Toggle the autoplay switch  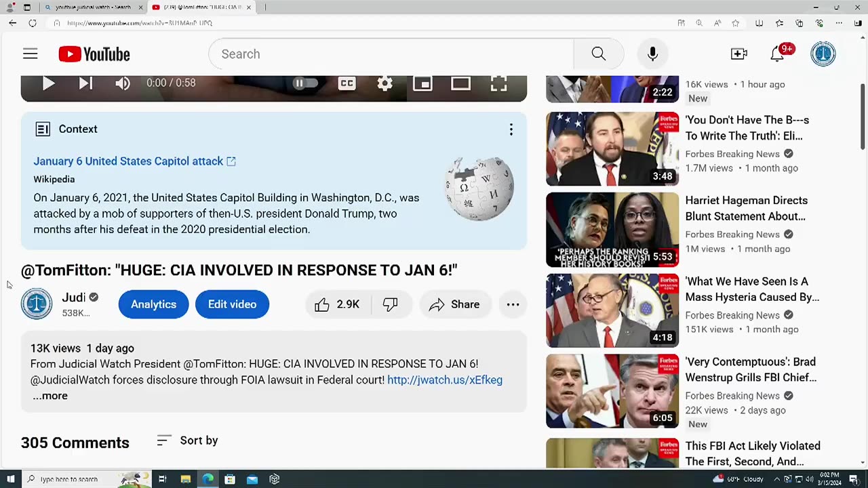click(305, 83)
